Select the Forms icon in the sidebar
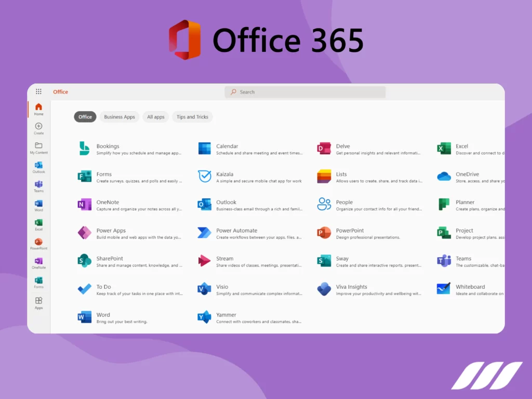 click(x=38, y=281)
